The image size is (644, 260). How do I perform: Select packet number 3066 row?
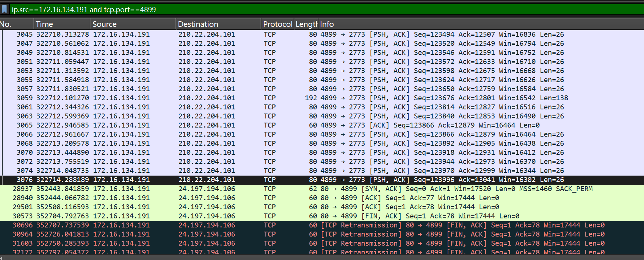point(322,134)
